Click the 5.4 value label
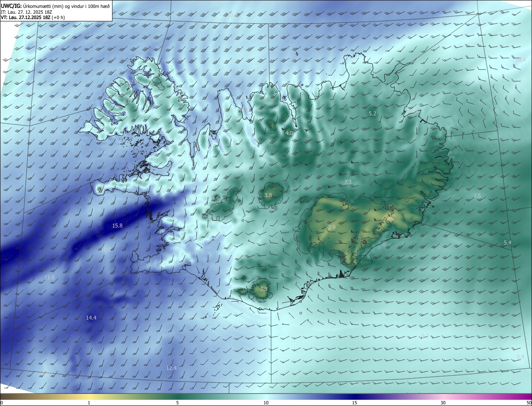 pos(507,242)
